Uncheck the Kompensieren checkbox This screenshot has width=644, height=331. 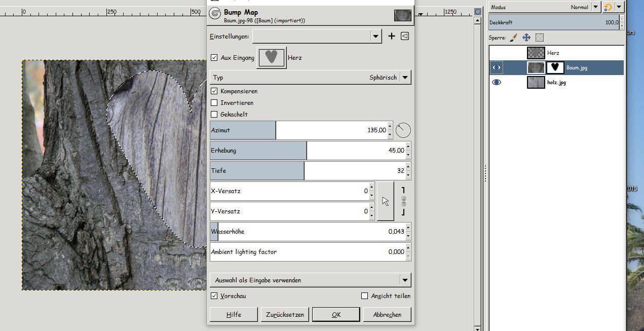[x=214, y=91]
